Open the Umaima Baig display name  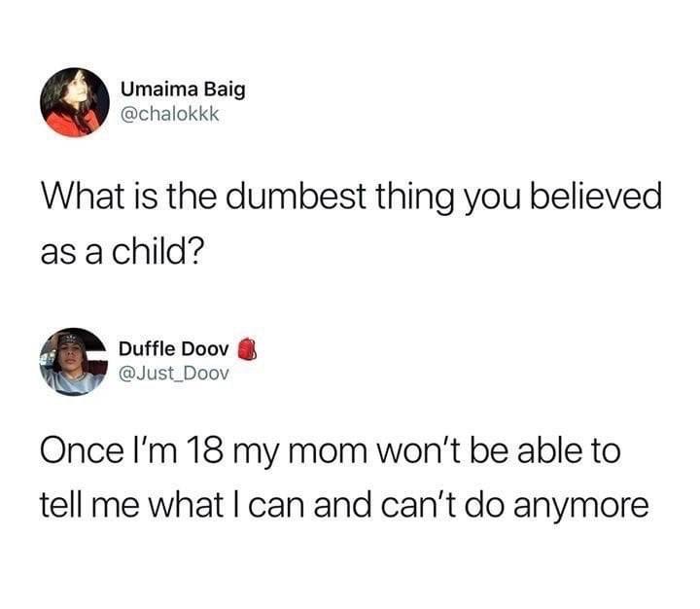coord(183,90)
